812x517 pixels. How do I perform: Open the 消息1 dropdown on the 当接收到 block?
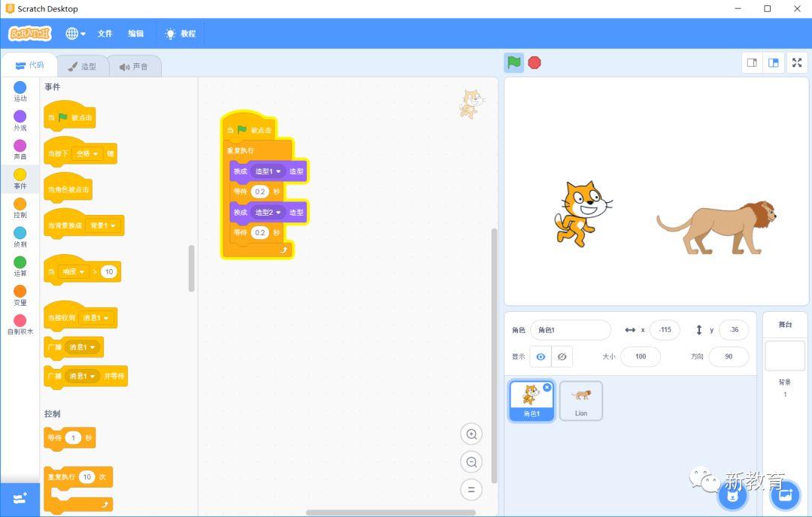click(95, 318)
